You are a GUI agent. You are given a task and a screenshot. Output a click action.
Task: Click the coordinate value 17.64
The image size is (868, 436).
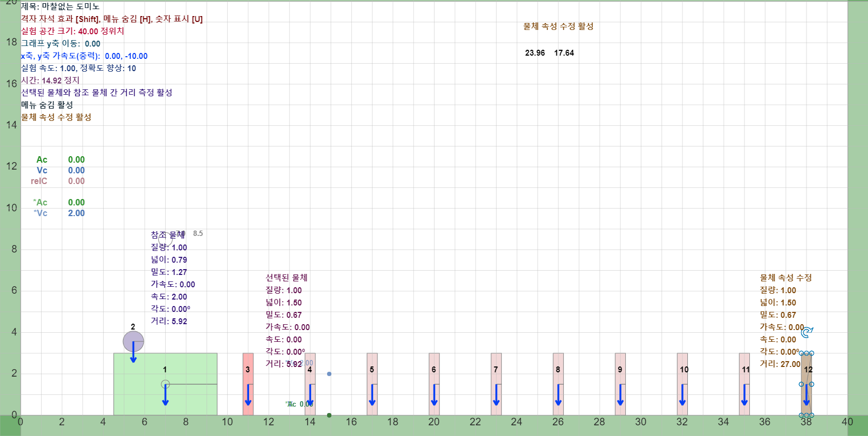pyautogui.click(x=564, y=53)
